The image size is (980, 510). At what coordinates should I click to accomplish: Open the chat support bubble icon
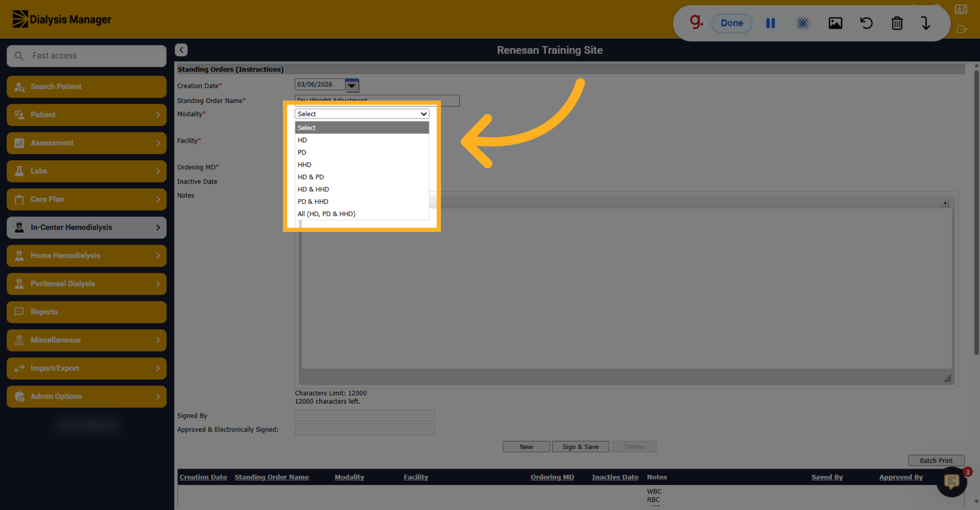tap(951, 482)
